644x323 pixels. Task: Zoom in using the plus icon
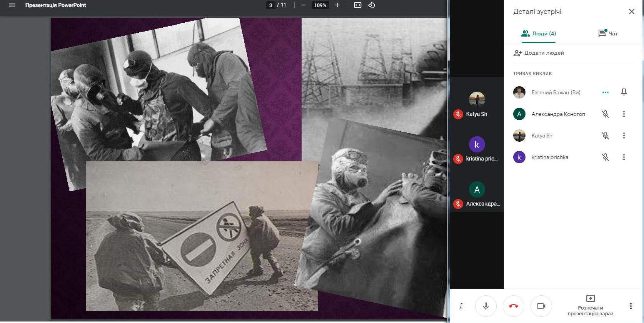(337, 5)
